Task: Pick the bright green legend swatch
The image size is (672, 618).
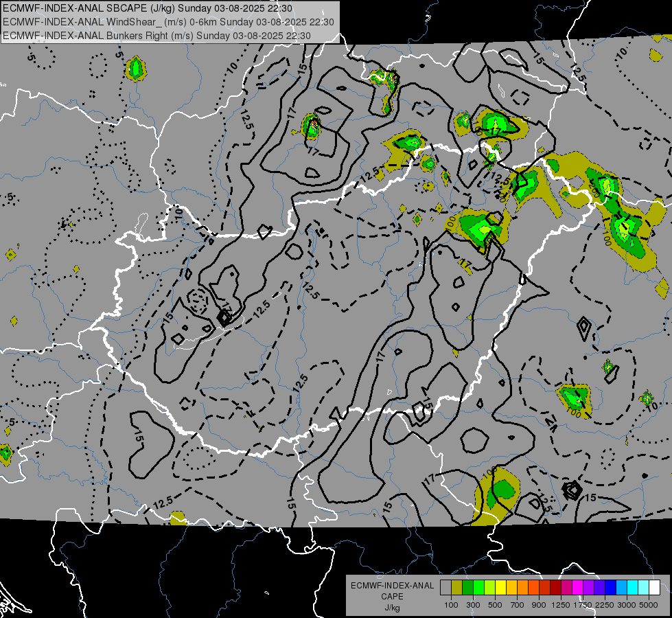Action: pos(478,588)
